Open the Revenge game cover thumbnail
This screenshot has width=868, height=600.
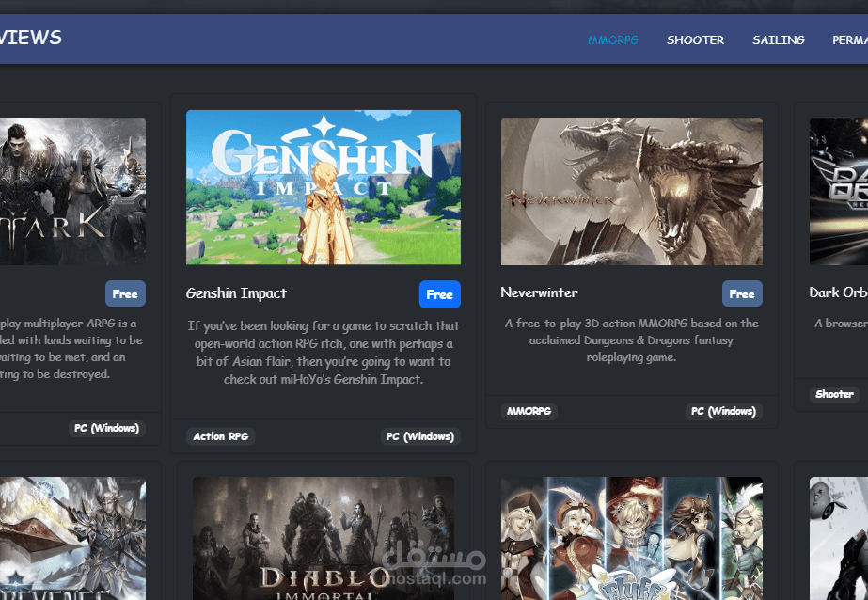tap(72, 538)
